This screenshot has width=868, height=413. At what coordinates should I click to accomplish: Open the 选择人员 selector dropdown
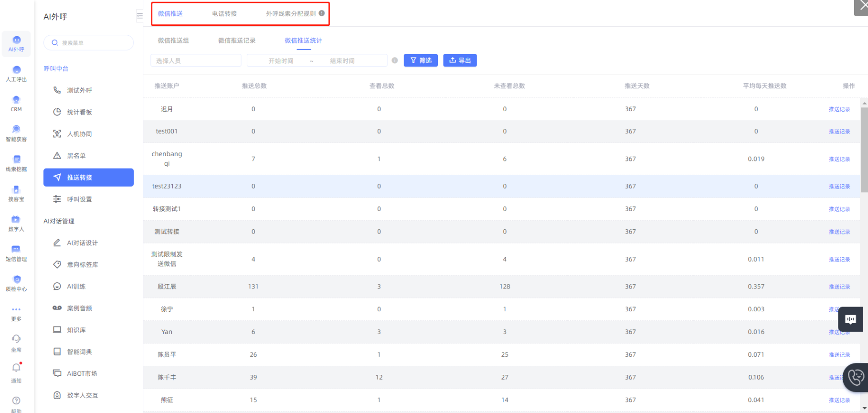pos(196,61)
